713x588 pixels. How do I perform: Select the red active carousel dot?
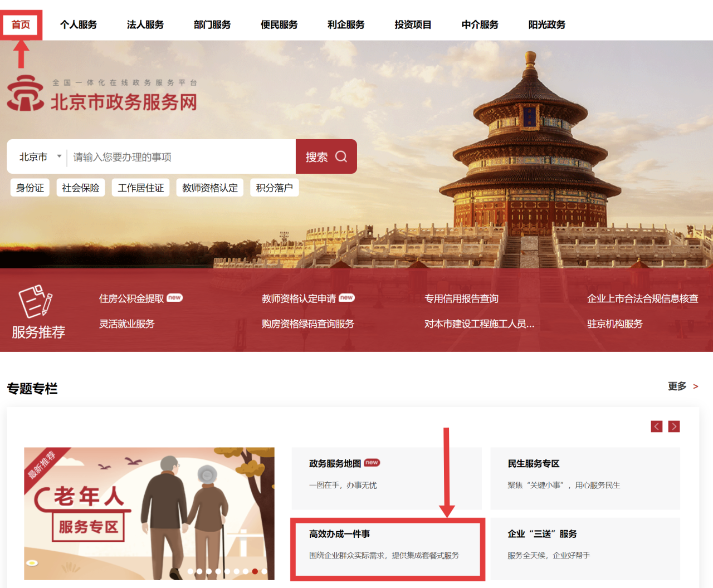255,571
